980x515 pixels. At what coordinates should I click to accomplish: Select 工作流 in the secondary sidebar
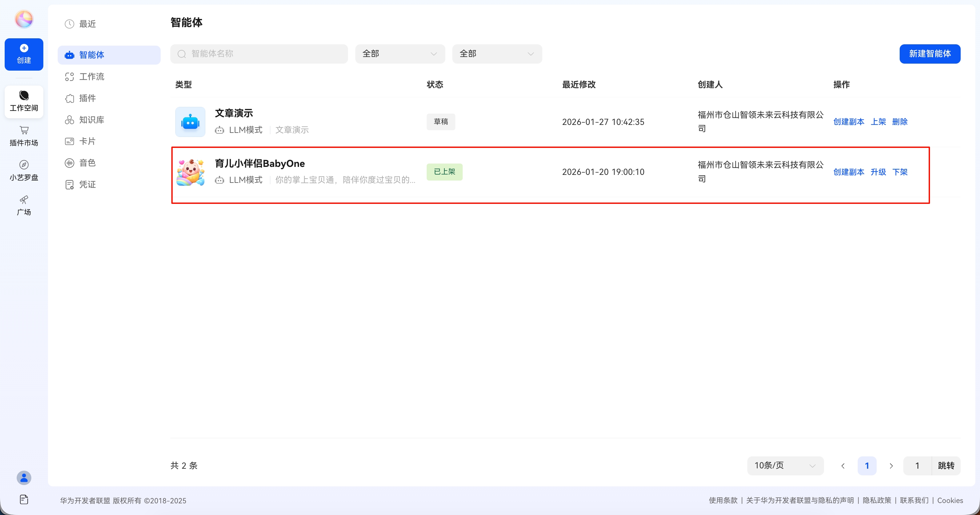pyautogui.click(x=91, y=76)
